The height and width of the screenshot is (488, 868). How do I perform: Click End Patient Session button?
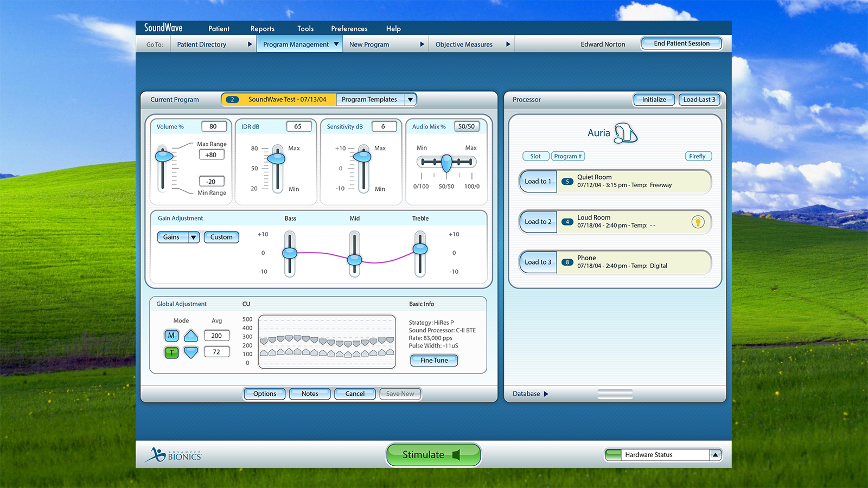(681, 43)
